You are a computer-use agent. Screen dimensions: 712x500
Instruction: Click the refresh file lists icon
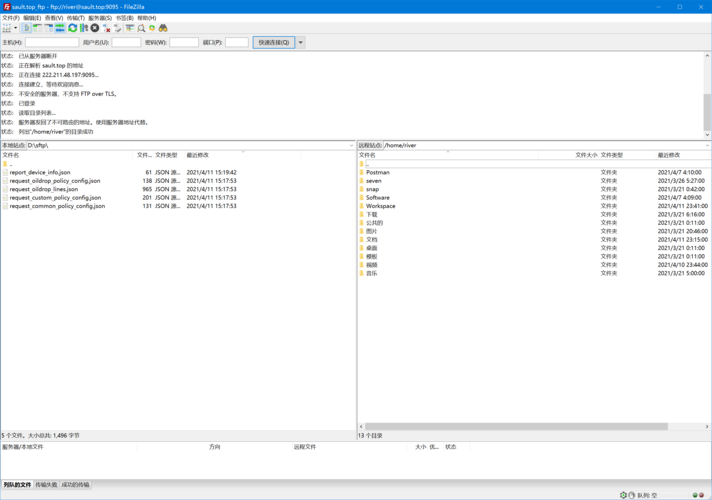[x=73, y=28]
